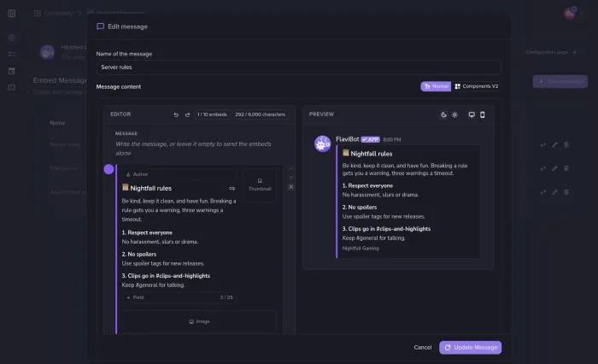The height and width of the screenshot is (364, 598).
Task: Undo the last editor change
Action: tap(176, 114)
